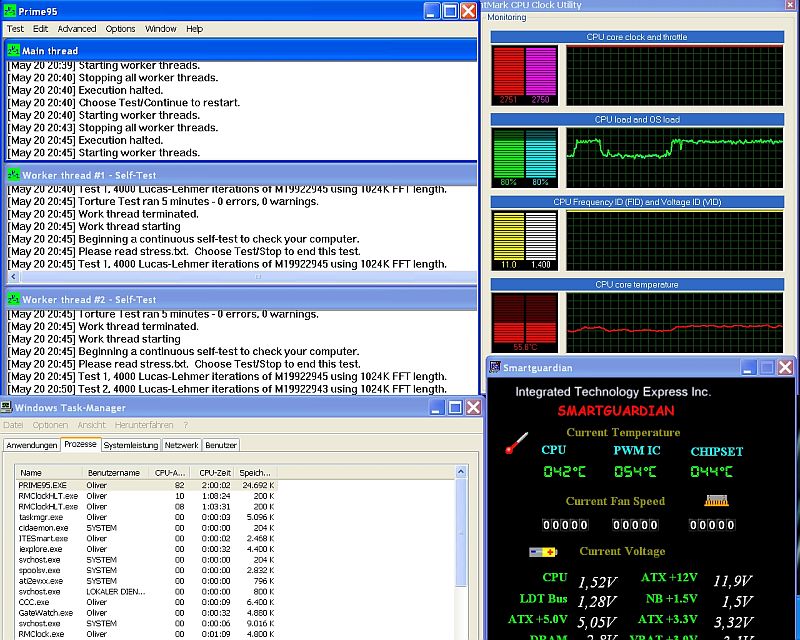
Task: Open the Optionen menu in Task-Manager
Action: coord(50,425)
